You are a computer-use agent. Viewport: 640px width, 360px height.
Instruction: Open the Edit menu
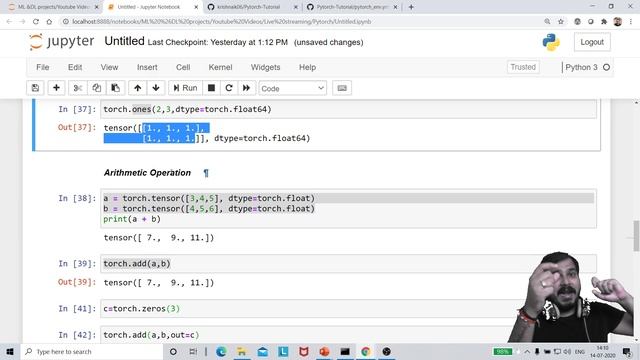point(75,67)
